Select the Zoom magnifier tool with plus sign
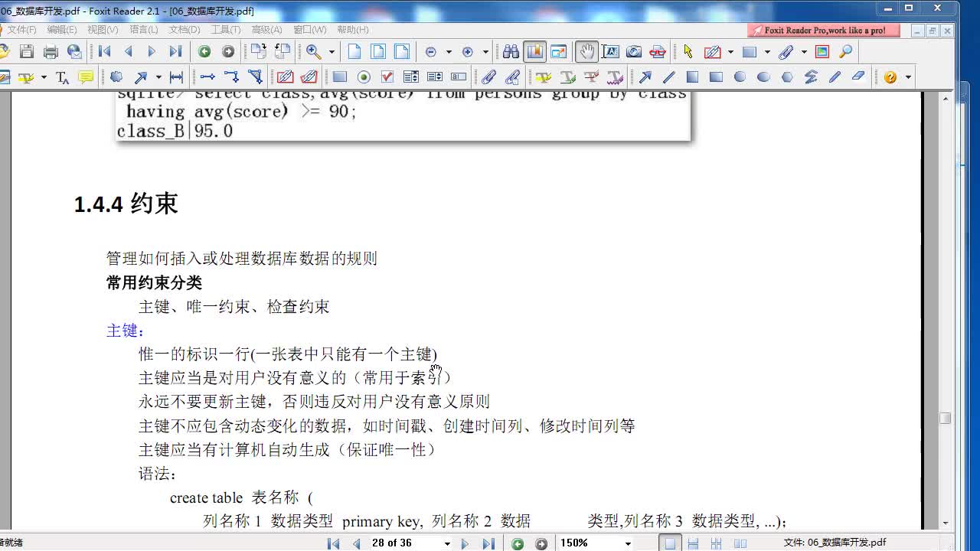 [x=314, y=52]
